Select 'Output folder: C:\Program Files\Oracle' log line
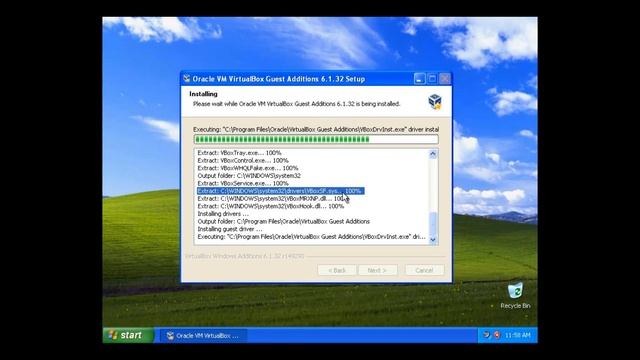This screenshot has width=640, height=360. click(284, 221)
